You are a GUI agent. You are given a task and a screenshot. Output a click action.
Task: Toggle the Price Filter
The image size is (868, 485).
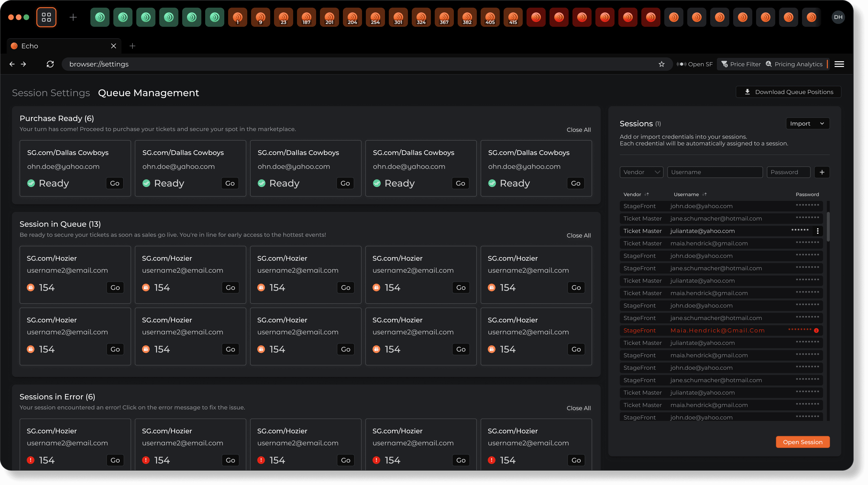click(x=741, y=64)
